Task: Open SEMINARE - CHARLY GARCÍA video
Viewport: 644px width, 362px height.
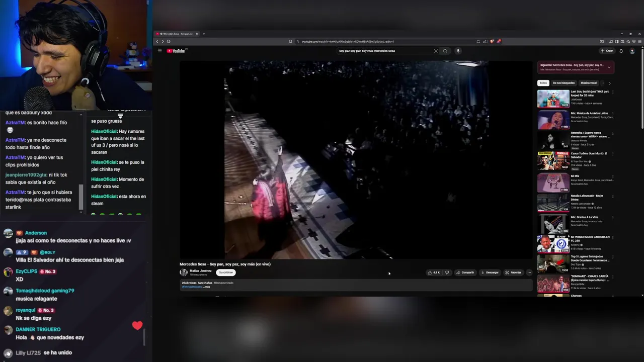Action: [553, 283]
